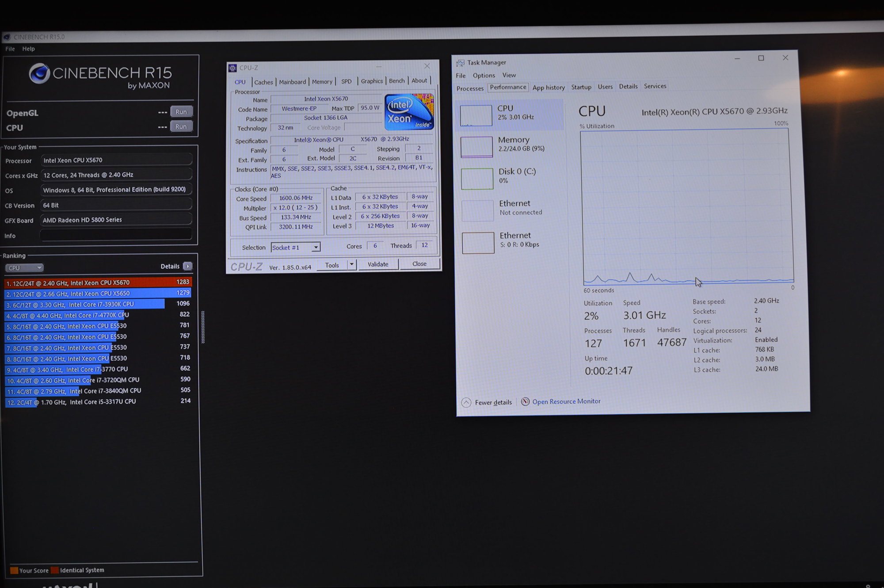Click the Info input field in Cinebench
Viewport: 884px width, 588px height.
(116, 235)
